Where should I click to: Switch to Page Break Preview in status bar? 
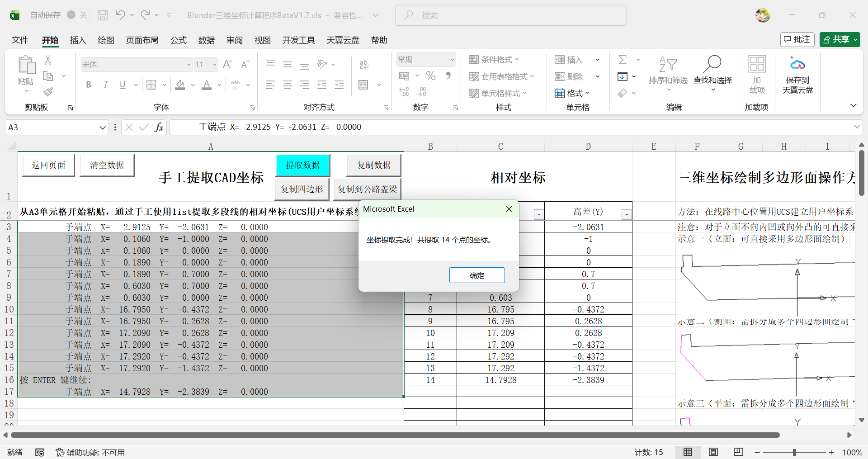pos(738,452)
